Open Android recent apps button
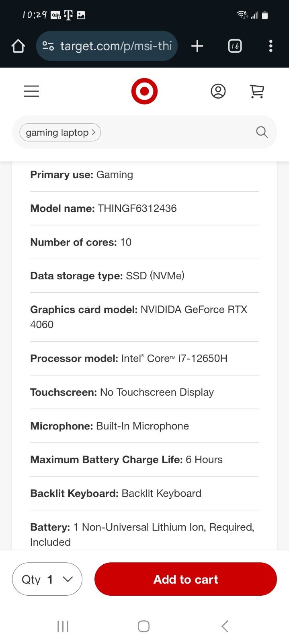The height and width of the screenshot is (644, 289). pos(63,626)
